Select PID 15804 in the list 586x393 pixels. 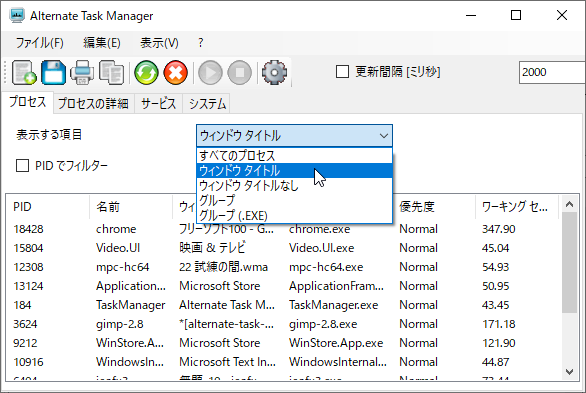coord(28,248)
